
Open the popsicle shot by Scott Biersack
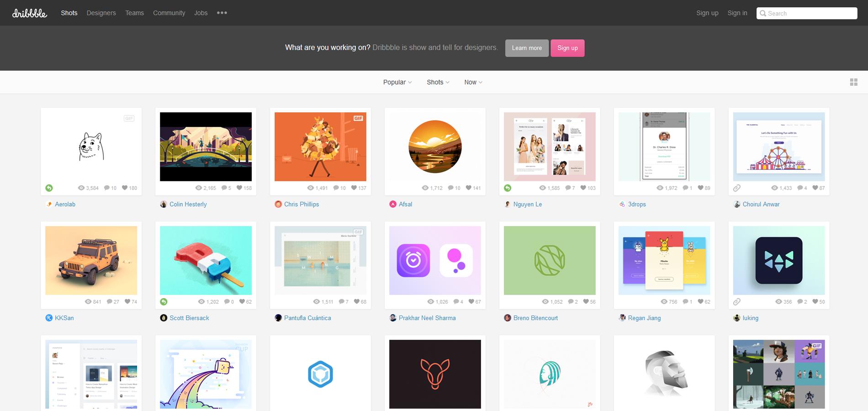(206, 260)
